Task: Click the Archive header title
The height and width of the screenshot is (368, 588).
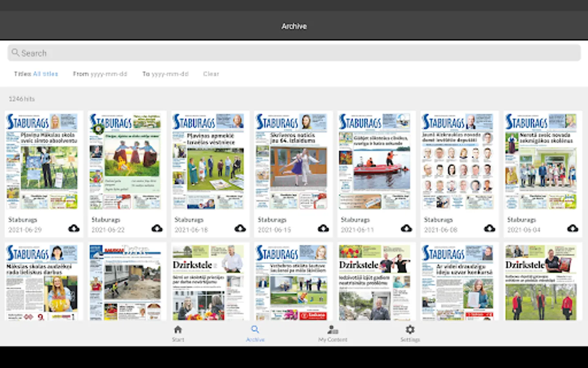Action: [294, 26]
